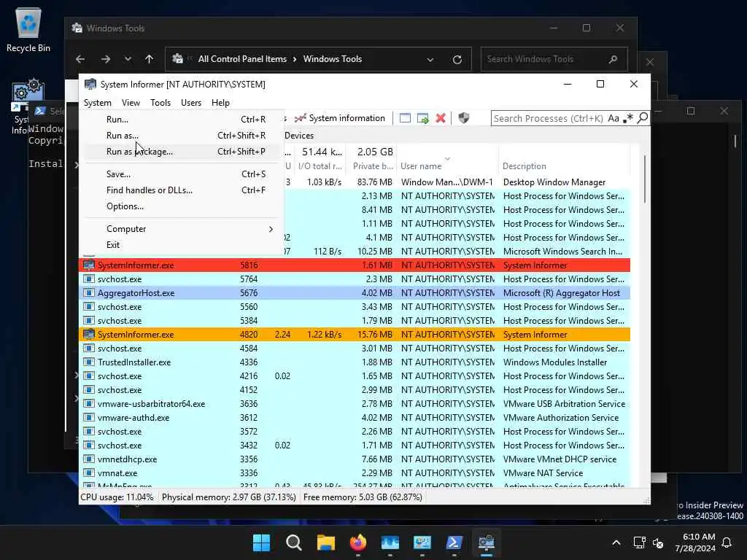The image size is (747, 560).
Task: Open the Recycle Bin desktop icon
Action: click(x=28, y=30)
